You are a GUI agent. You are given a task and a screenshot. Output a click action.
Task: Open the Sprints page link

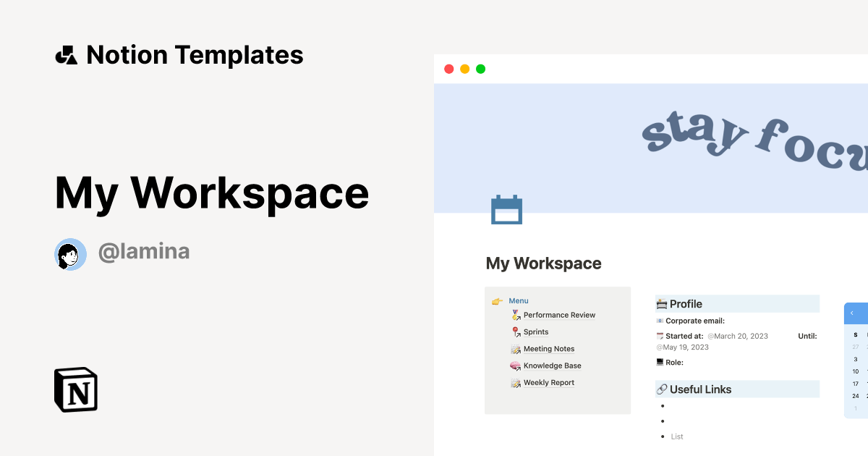(536, 332)
